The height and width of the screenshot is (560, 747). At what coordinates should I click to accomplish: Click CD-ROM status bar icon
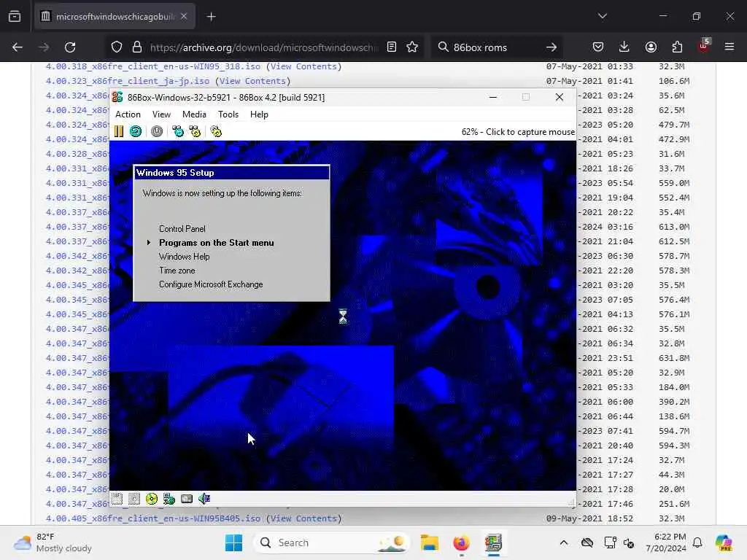(x=152, y=499)
